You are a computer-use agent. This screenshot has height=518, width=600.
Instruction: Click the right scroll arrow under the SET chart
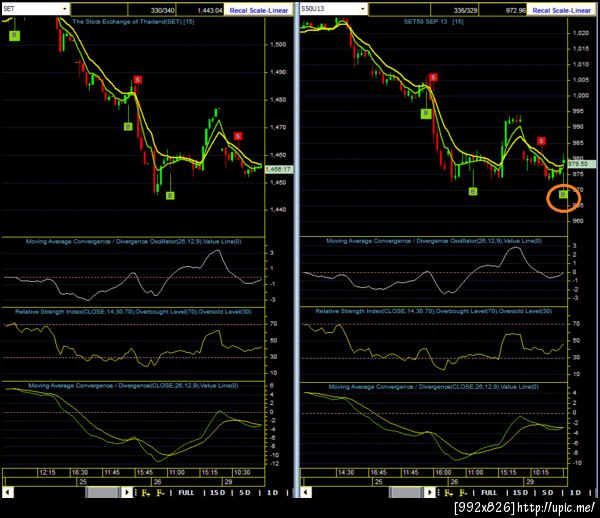click(127, 492)
